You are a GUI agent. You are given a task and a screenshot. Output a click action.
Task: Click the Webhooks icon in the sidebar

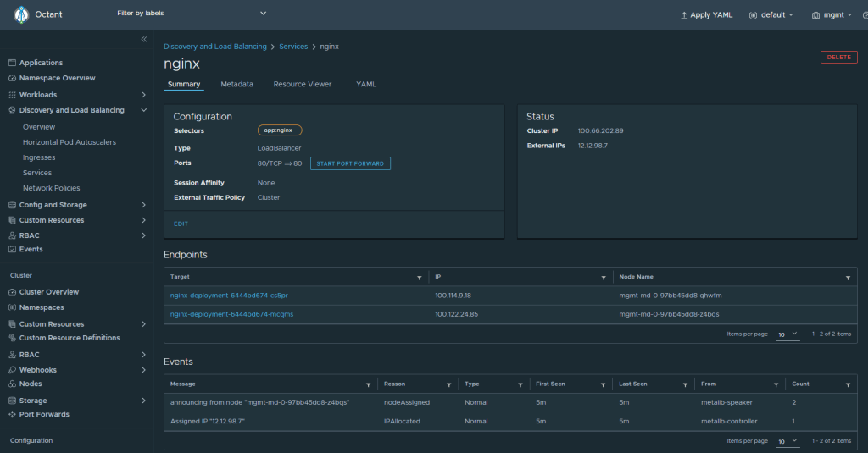point(12,370)
